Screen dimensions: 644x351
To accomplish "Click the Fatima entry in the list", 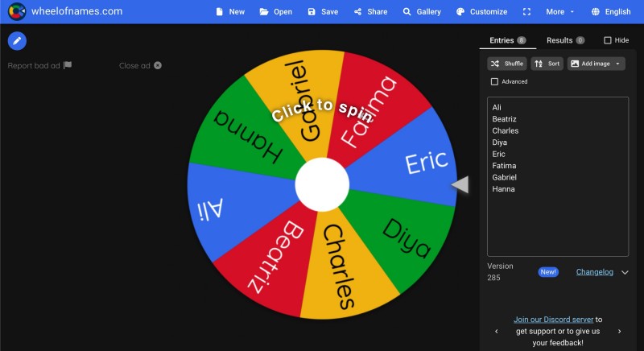I will coord(504,166).
